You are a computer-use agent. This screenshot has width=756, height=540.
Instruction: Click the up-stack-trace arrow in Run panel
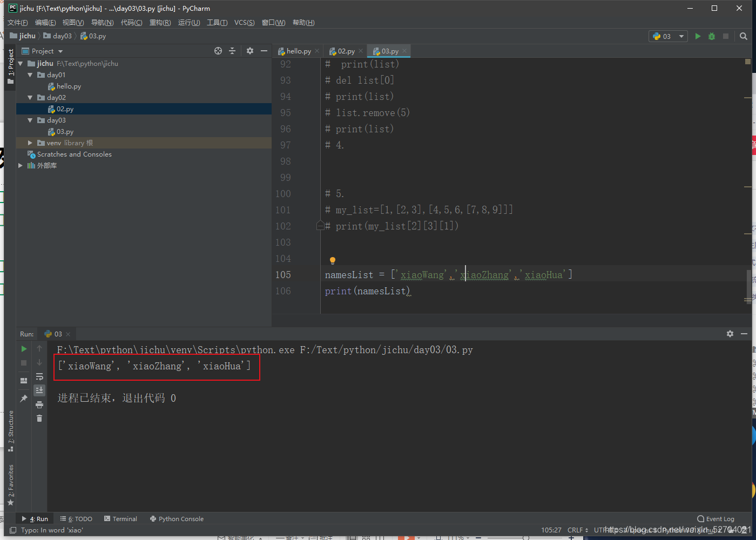coord(39,349)
